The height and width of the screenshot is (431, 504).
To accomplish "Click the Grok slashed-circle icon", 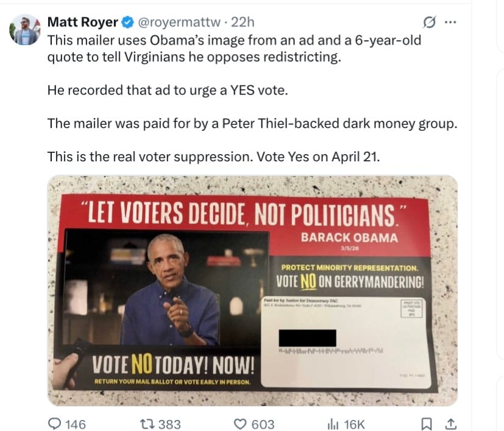I will coord(430,22).
